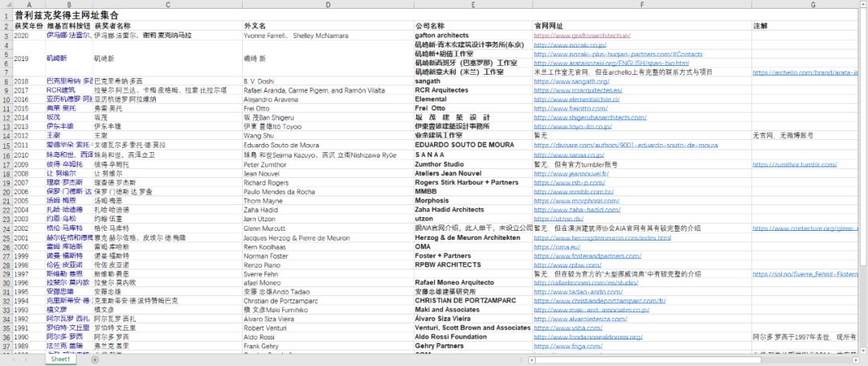This screenshot has width=868, height=366.
Task: Open zaha-hadid.com link
Action: [575, 210]
